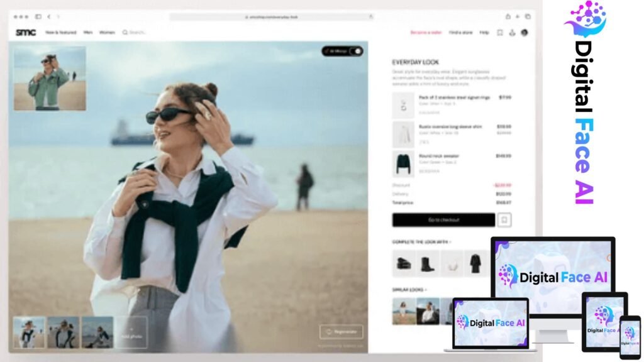Open the white oversize shirt product thumbnail
644x362 pixels.
(403, 134)
